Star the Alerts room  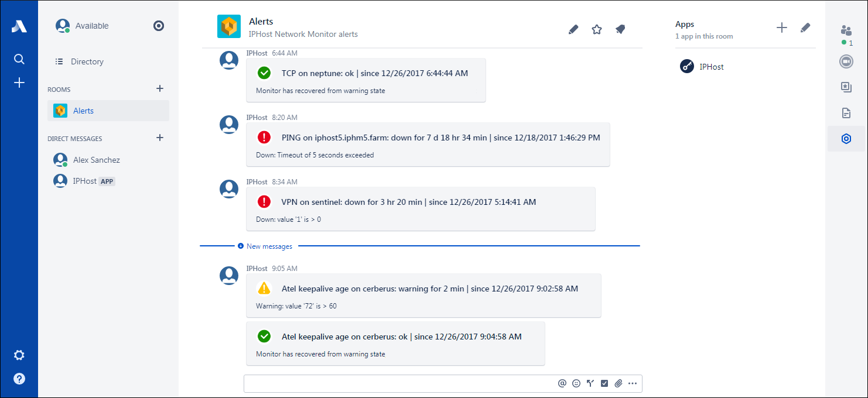coord(597,29)
